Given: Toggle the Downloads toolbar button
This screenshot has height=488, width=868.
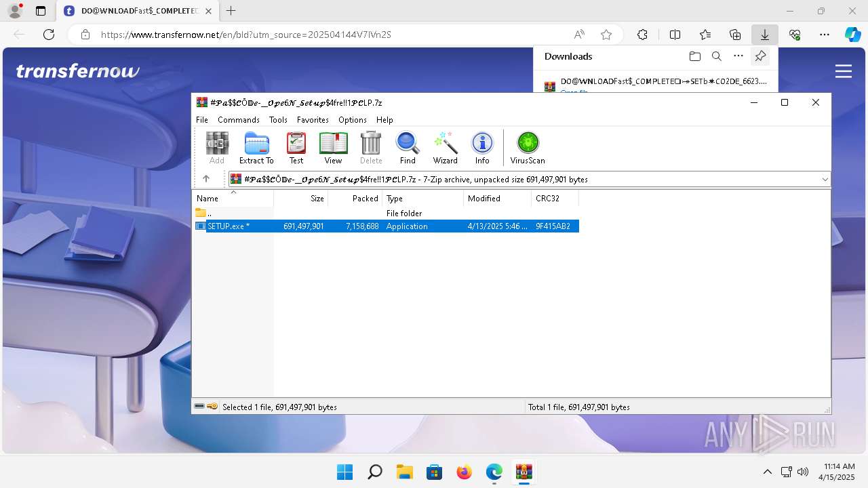Looking at the screenshot, I should click(x=765, y=35).
